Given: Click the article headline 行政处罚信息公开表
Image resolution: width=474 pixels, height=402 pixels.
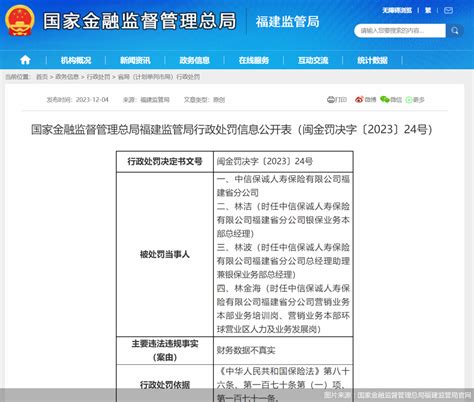Looking at the screenshot, I should (231, 129).
